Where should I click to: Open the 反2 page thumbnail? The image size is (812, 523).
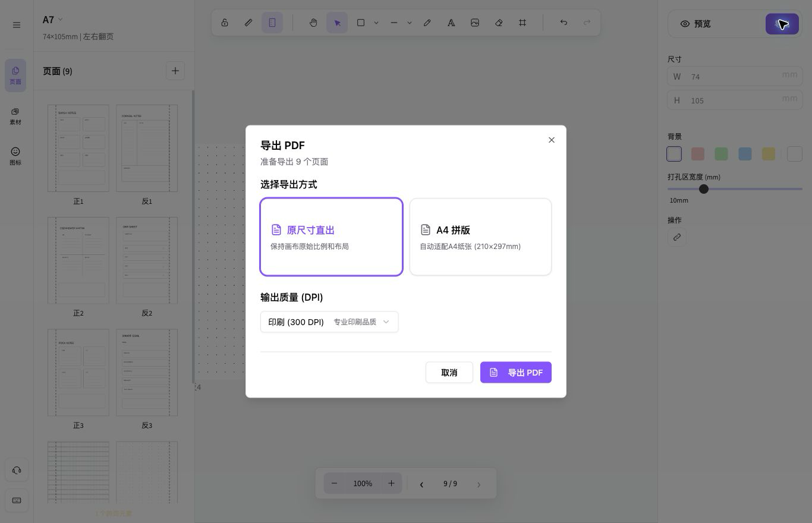(x=147, y=260)
